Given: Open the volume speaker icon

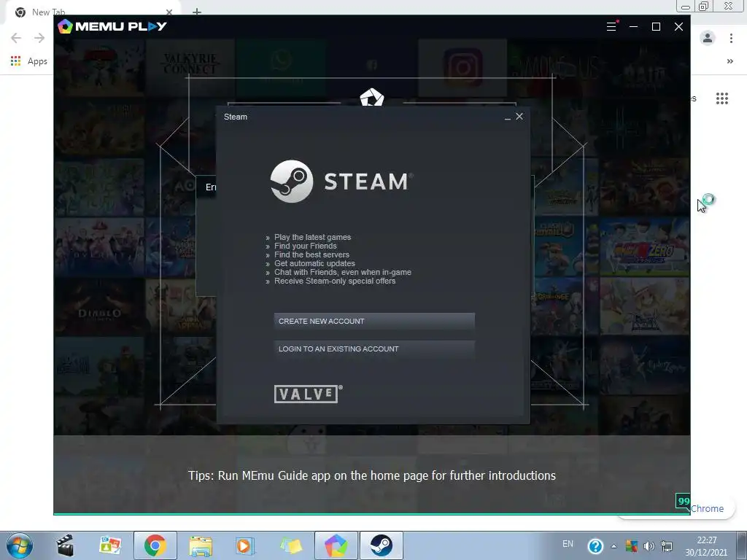Looking at the screenshot, I should click(x=649, y=546).
